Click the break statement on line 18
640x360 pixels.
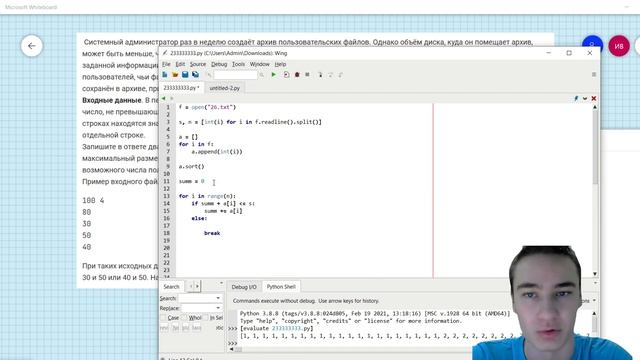tap(212, 233)
